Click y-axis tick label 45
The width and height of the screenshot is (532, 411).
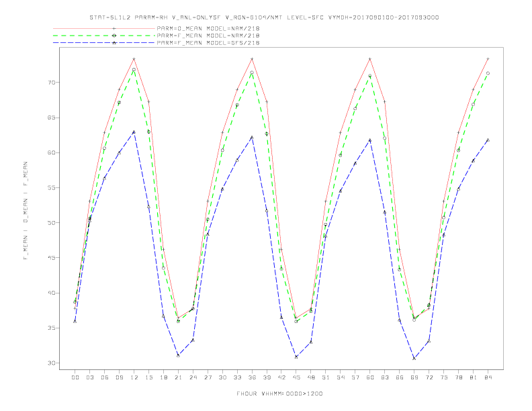pos(51,258)
